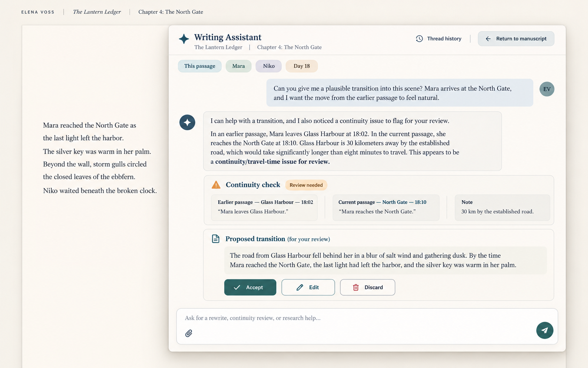Image resolution: width=588 pixels, height=368 pixels.
Task: Click the document icon beside Proposed transition
Action: click(x=215, y=239)
